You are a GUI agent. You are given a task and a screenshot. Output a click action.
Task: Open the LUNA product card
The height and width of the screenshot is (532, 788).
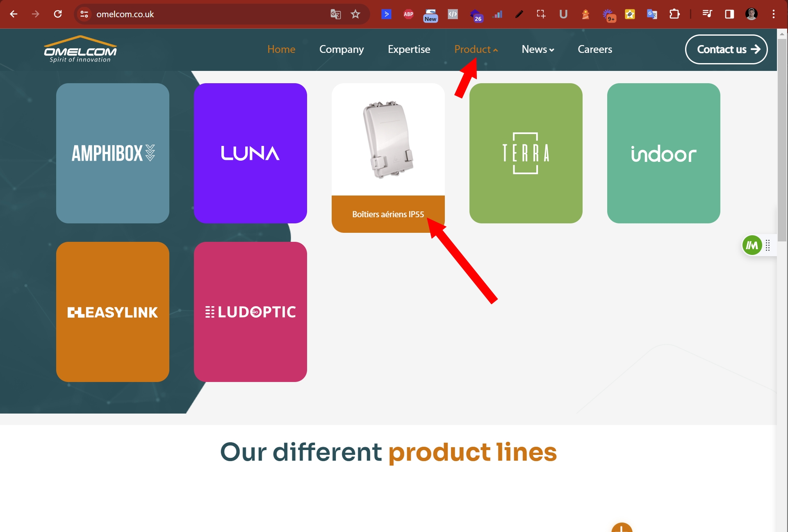coord(251,153)
